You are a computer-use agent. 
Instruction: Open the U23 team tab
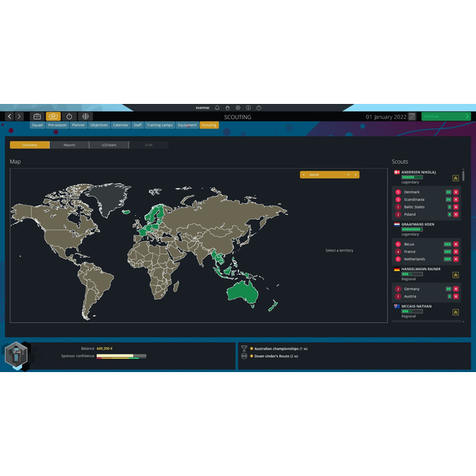pyautogui.click(x=109, y=145)
